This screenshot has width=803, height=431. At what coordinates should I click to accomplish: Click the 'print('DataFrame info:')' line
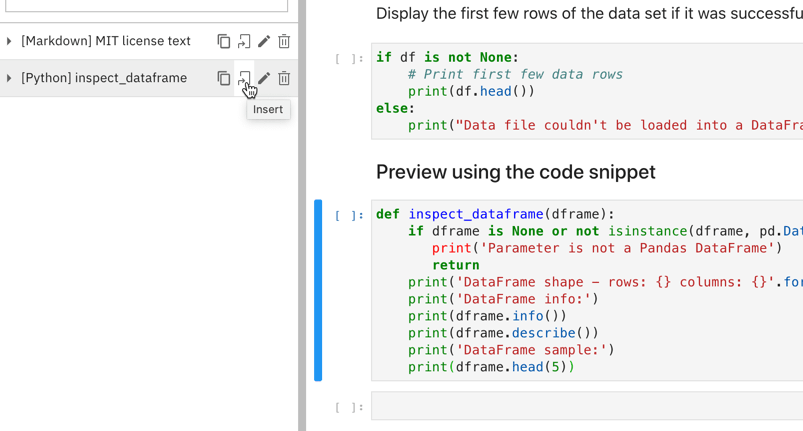[503, 299]
